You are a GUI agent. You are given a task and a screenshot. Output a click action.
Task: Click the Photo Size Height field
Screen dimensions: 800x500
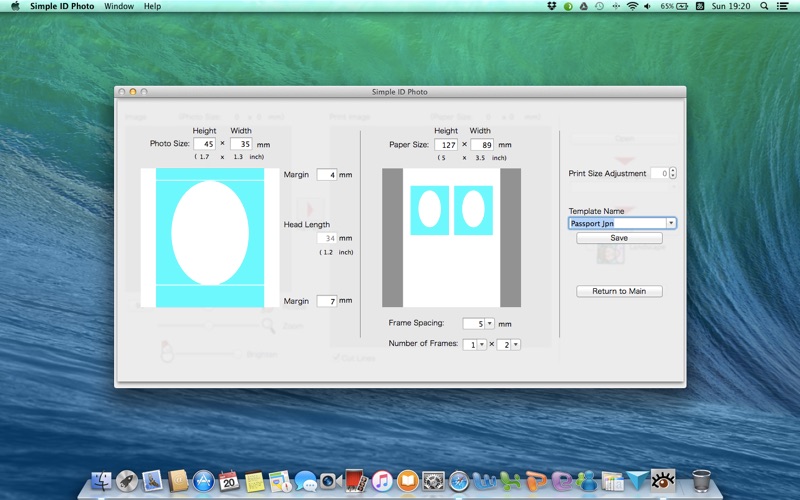pyautogui.click(x=204, y=144)
